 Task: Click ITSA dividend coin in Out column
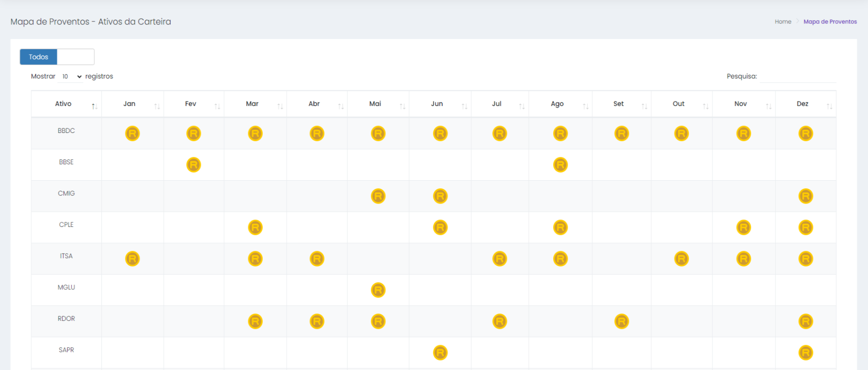[681, 259]
